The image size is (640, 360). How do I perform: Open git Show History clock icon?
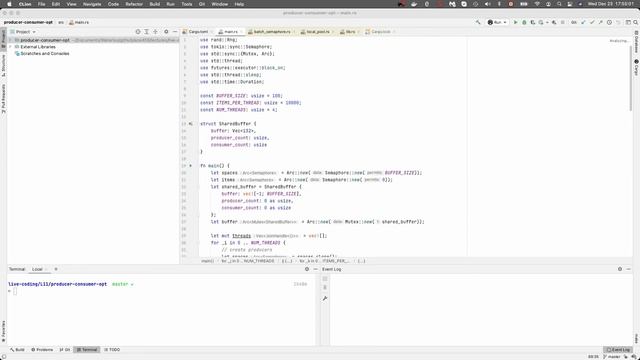tap(609, 22)
